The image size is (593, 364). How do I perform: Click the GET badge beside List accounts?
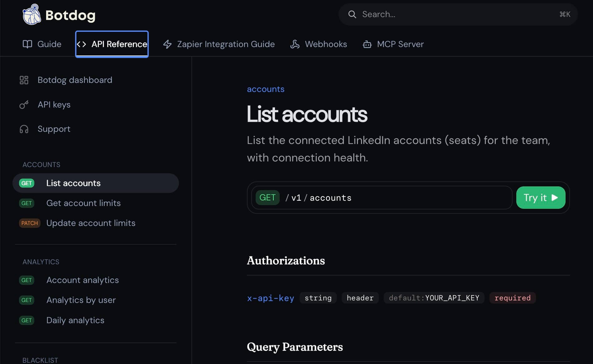pyautogui.click(x=27, y=183)
